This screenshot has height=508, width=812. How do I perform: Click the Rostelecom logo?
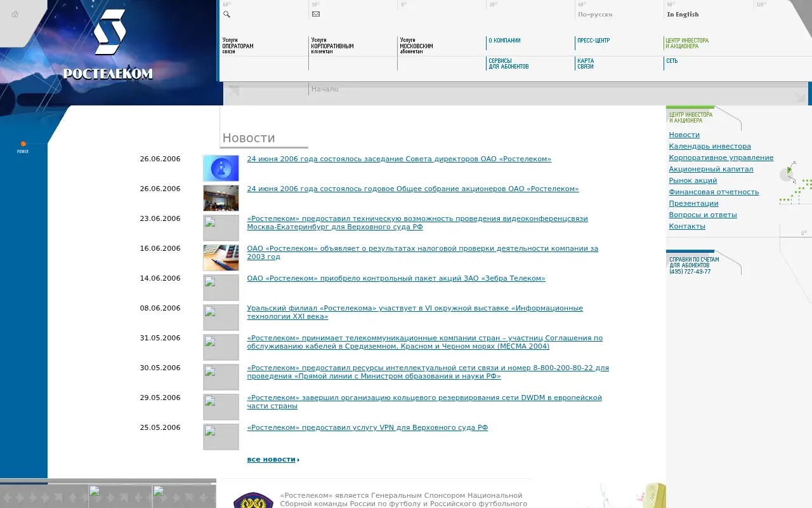[108, 44]
